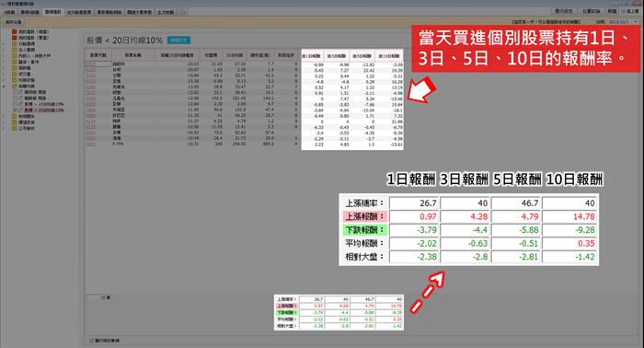Screen dimensions: 644x348
Task: Select deviation cell -23.03 in first row
Action: tap(192, 64)
